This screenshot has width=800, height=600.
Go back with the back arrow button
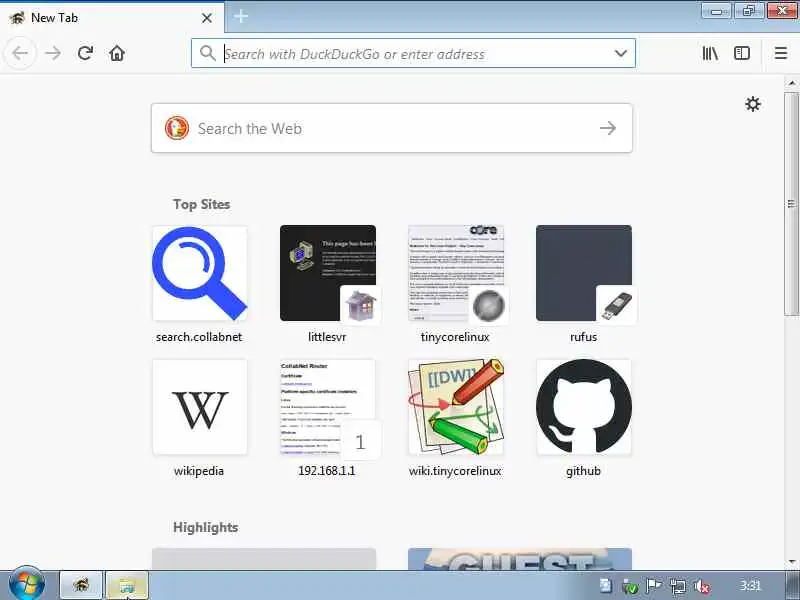point(20,53)
